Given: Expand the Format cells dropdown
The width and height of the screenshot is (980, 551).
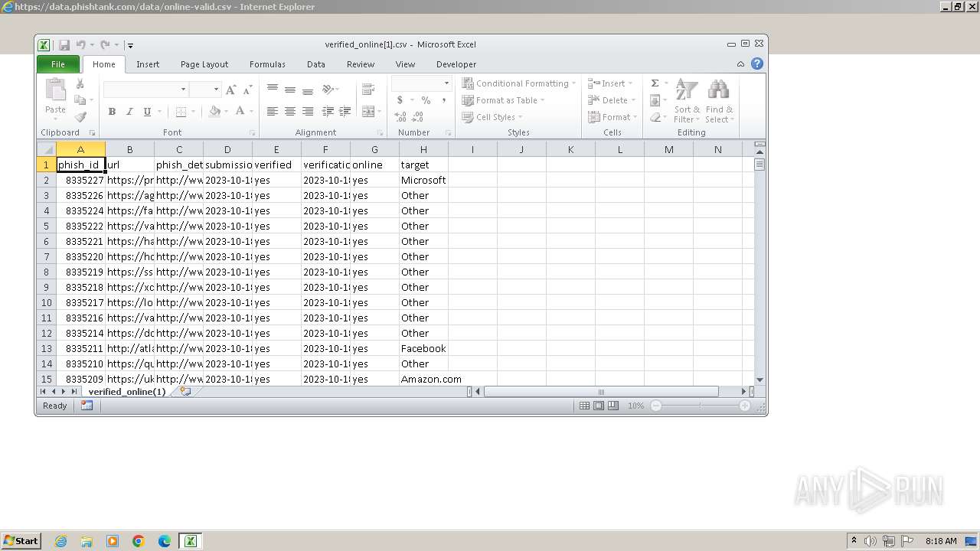Looking at the screenshot, I should click(x=635, y=117).
